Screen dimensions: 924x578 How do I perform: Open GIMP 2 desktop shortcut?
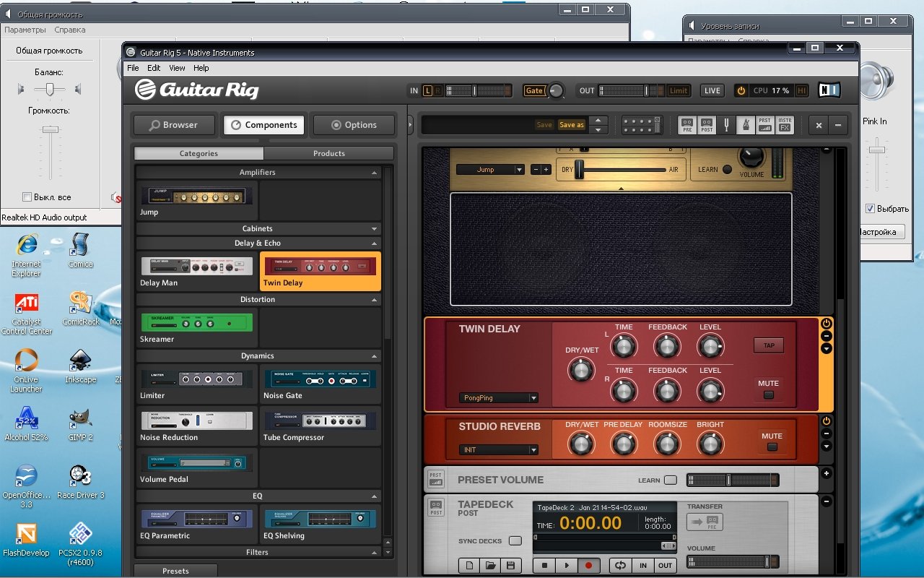pos(80,424)
